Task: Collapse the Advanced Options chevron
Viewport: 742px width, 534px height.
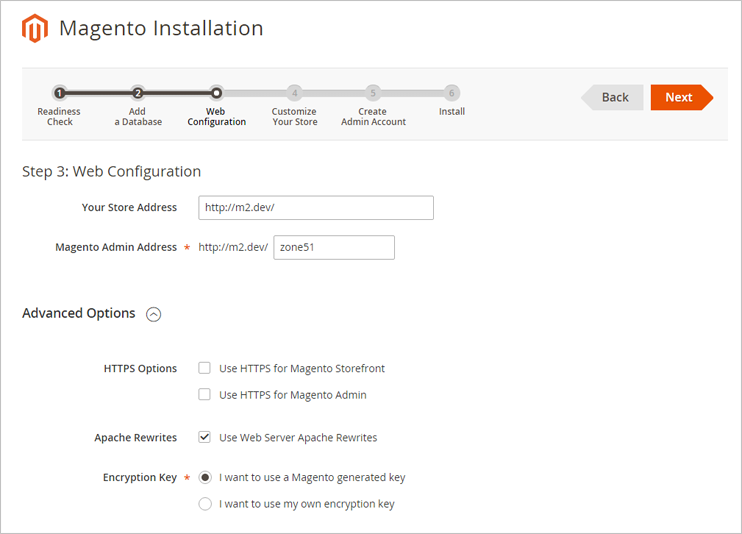Action: 153,314
